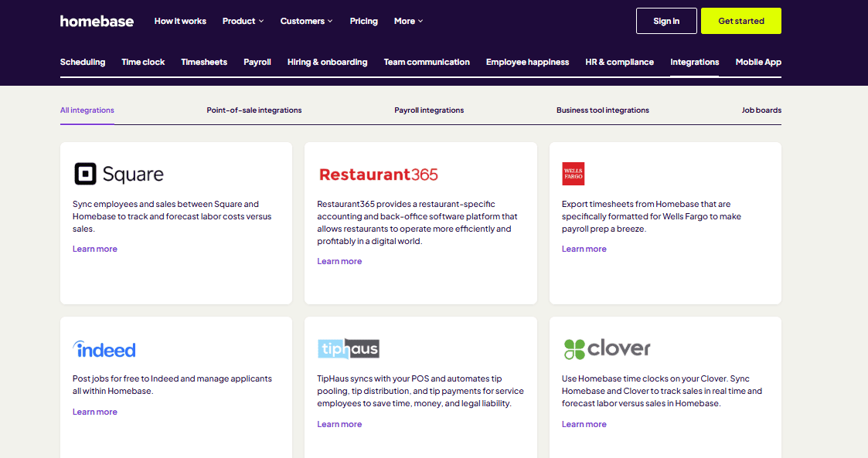
Task: Click the TipHaus logo
Action: click(x=349, y=348)
